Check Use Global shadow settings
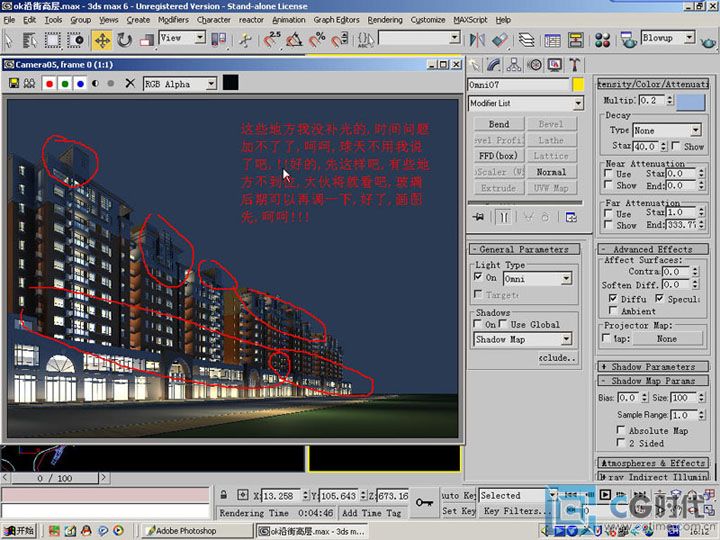This screenshot has height=540, width=720. [x=503, y=324]
